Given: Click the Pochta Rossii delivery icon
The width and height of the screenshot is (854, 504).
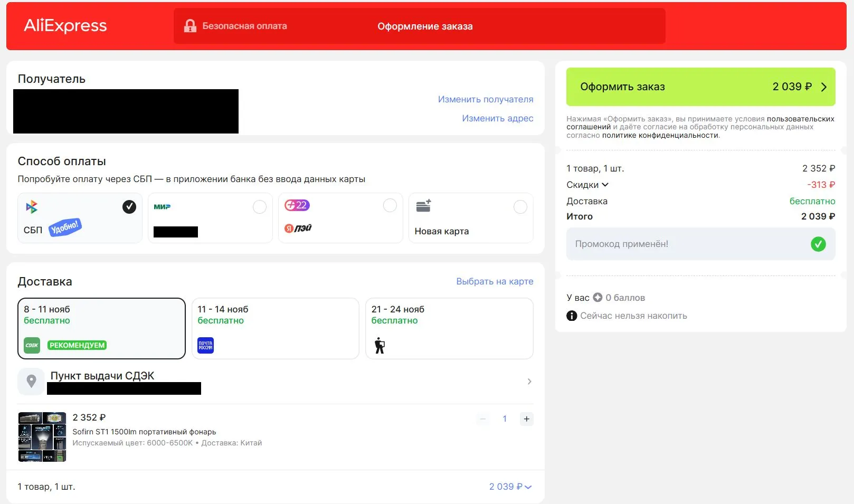Looking at the screenshot, I should (x=205, y=345).
